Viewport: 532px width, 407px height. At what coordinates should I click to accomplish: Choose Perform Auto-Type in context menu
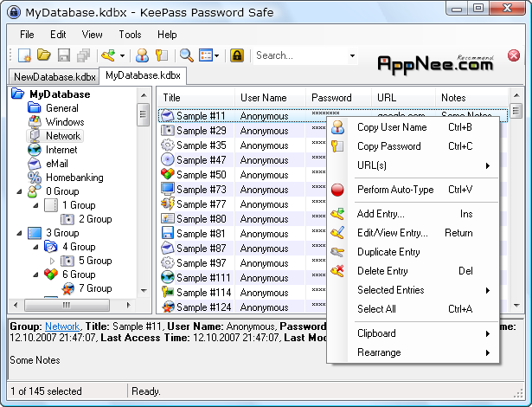tap(414, 190)
